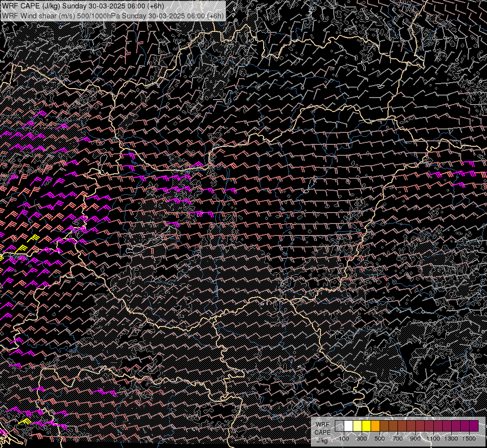This screenshot has width=487, height=448.
Task: Click the transparent first CAPE legend swatch
Action: click(339, 426)
